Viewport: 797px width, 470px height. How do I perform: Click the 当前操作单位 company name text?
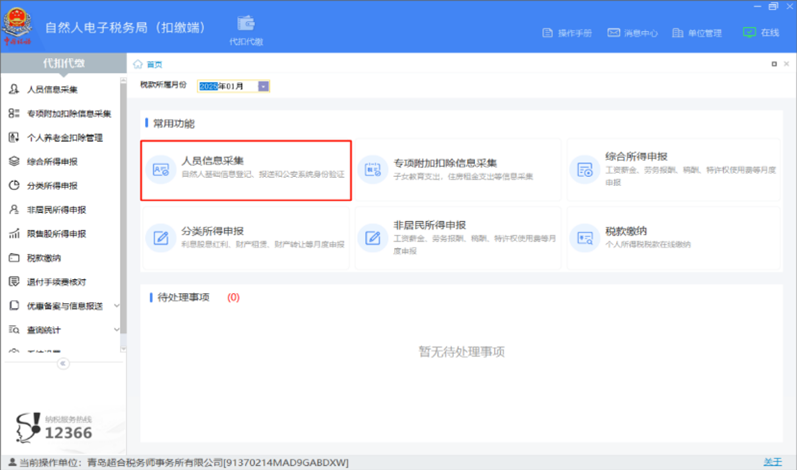(218, 462)
